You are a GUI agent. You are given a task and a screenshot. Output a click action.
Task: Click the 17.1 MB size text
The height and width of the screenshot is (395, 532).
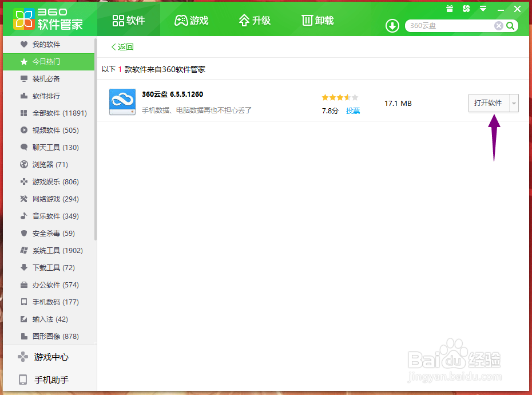click(x=398, y=103)
